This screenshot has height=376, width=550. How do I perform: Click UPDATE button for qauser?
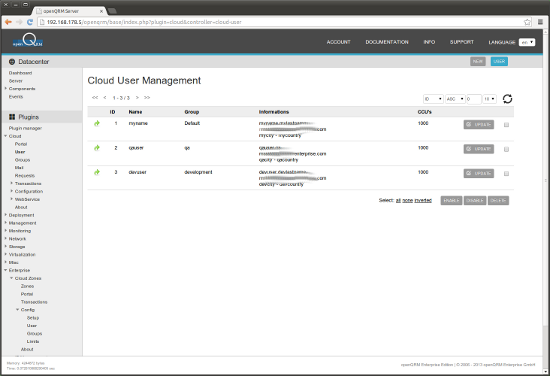[478, 149]
